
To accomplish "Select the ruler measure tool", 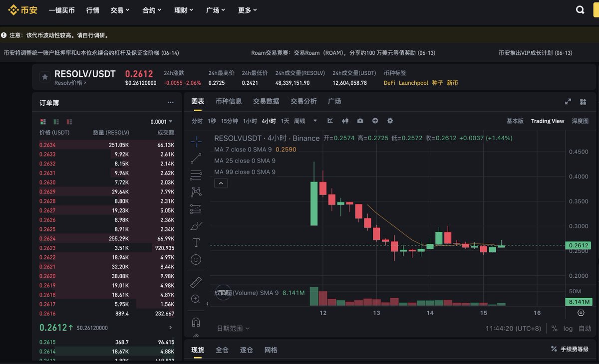I will (x=196, y=282).
